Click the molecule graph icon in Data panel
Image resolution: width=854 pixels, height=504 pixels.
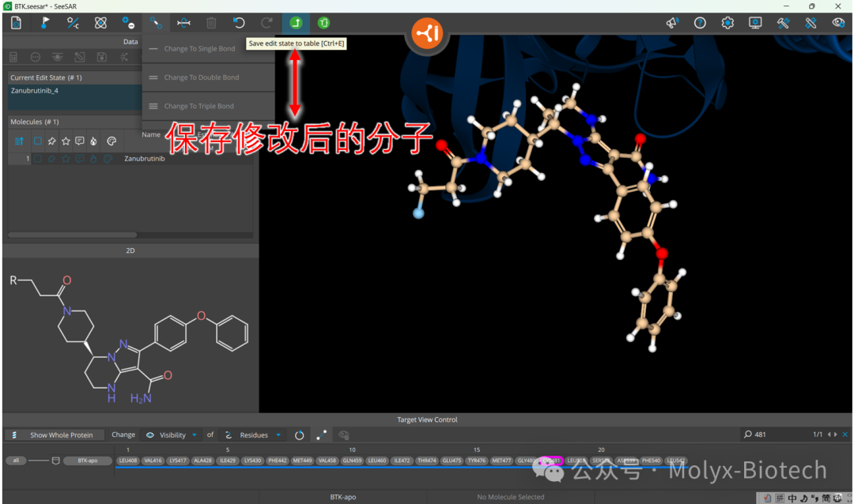124,57
